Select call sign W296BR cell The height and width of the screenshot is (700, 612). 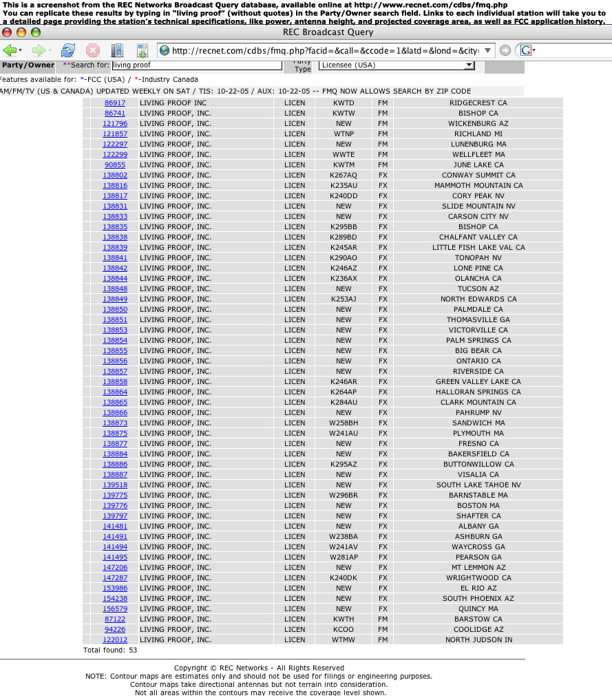click(x=344, y=496)
